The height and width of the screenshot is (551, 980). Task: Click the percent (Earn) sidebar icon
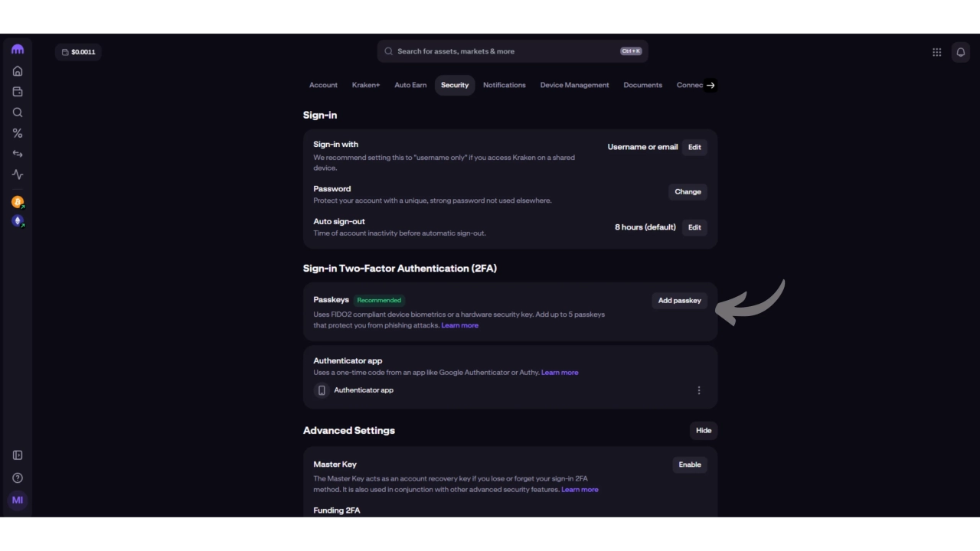click(18, 133)
